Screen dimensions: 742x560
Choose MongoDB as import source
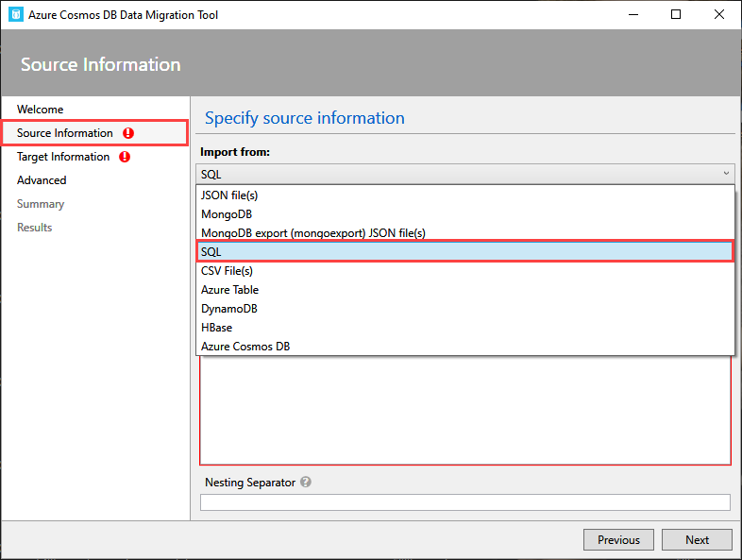tap(227, 214)
